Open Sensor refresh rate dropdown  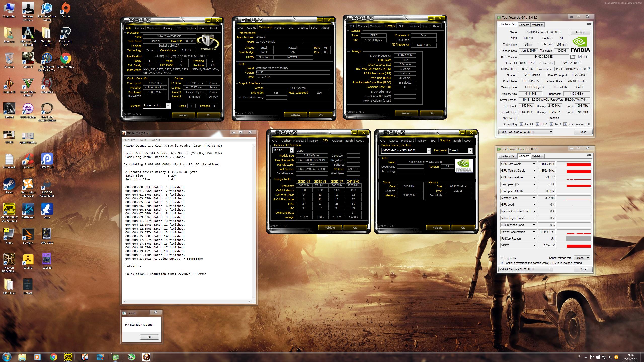tap(582, 258)
